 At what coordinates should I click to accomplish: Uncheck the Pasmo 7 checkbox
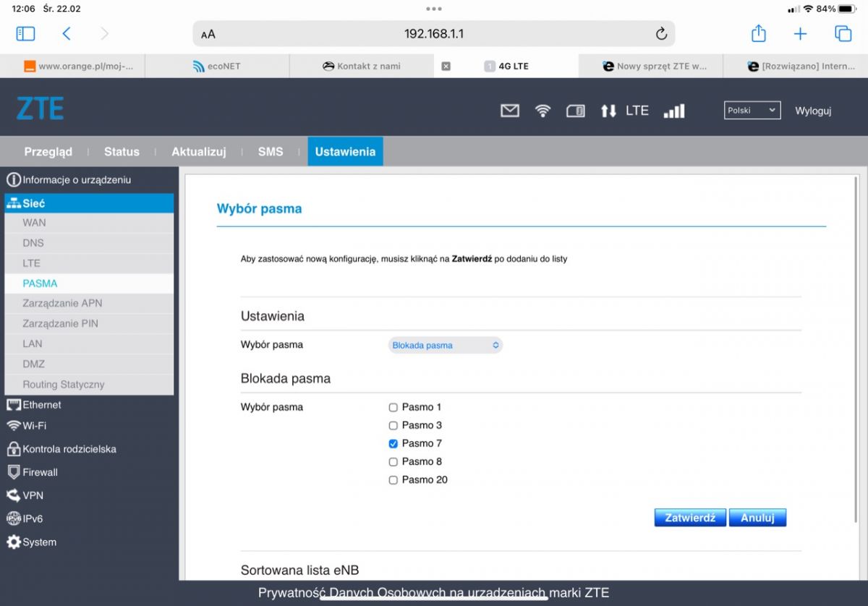(393, 443)
